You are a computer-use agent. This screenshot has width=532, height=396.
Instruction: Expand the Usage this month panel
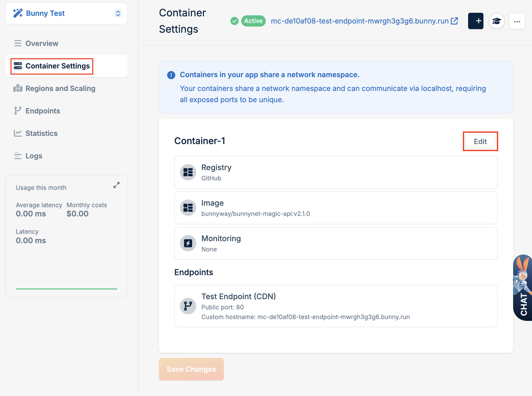tap(117, 185)
